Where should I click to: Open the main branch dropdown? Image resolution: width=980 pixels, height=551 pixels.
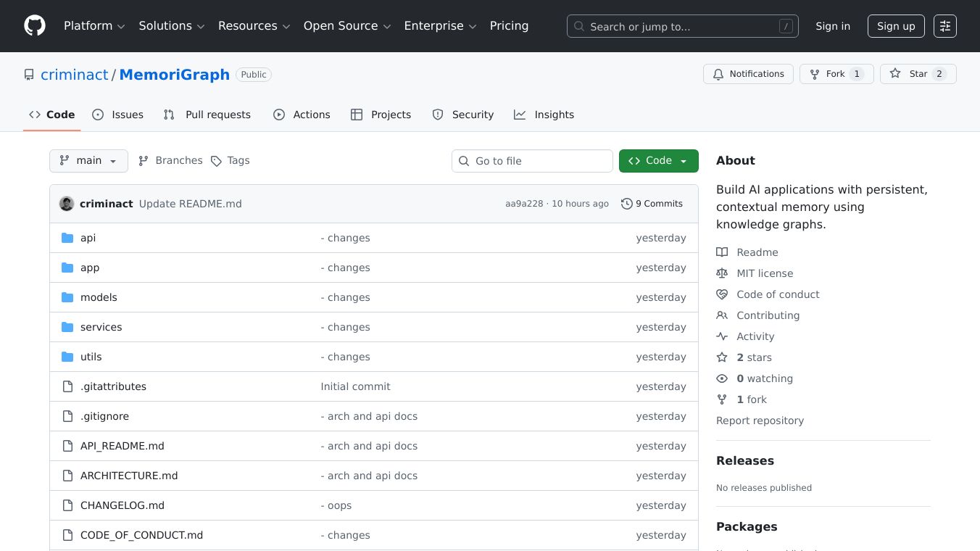tap(88, 161)
